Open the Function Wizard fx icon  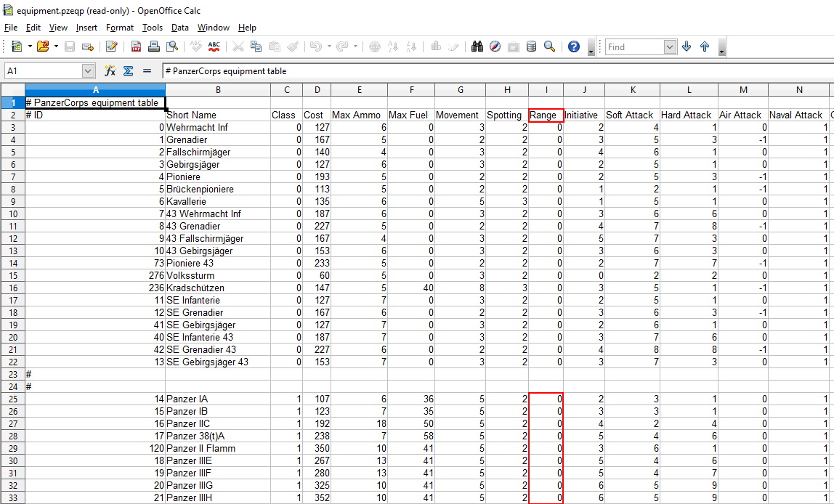pos(110,70)
